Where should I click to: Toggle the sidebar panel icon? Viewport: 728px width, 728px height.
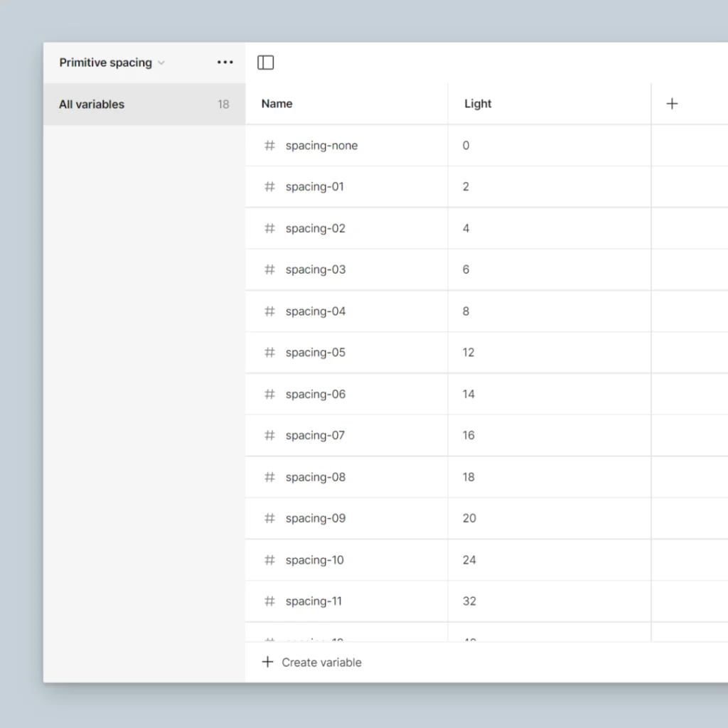[x=265, y=63]
